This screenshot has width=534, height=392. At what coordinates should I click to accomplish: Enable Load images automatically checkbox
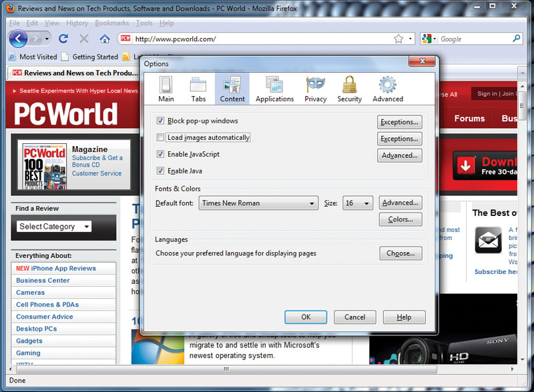[x=160, y=138]
